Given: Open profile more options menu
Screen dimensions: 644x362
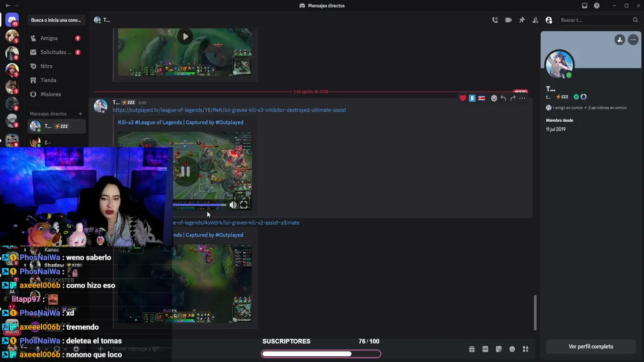Looking at the screenshot, I should point(633,40).
